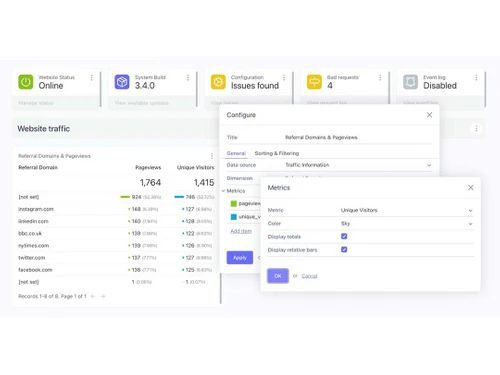Click the OK button in Metrics
500x375 pixels.
point(278,276)
